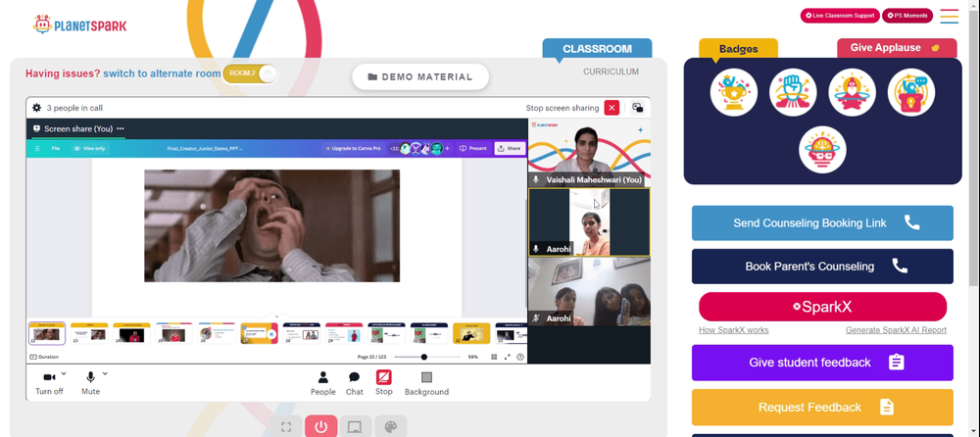Click the color palette button
Viewport: 980px width, 437px height.
click(x=391, y=427)
